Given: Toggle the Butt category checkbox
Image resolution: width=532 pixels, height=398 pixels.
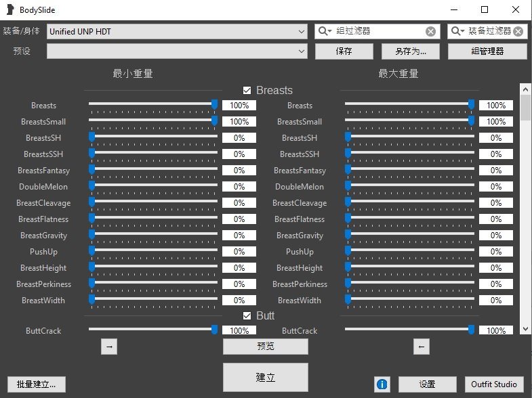Looking at the screenshot, I should click(247, 315).
